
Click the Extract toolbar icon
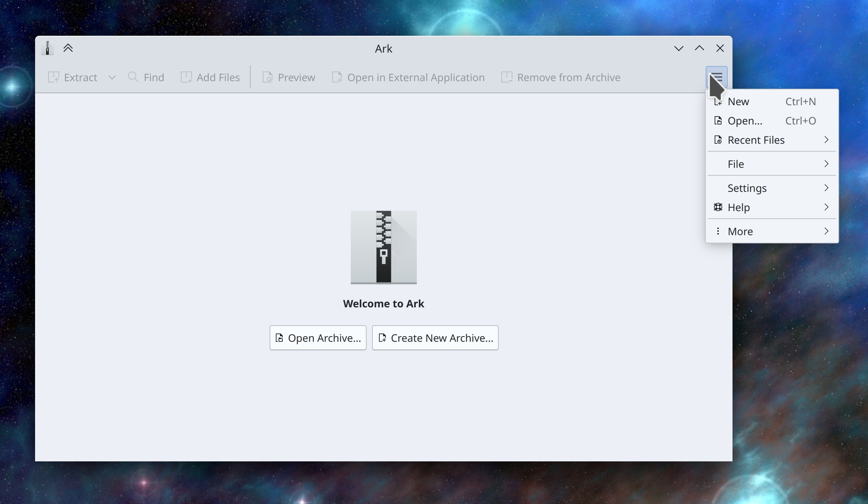[54, 77]
